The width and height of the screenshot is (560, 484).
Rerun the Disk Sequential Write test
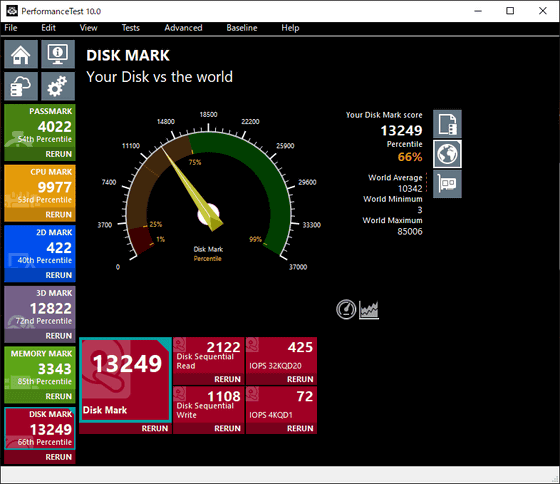(227, 429)
